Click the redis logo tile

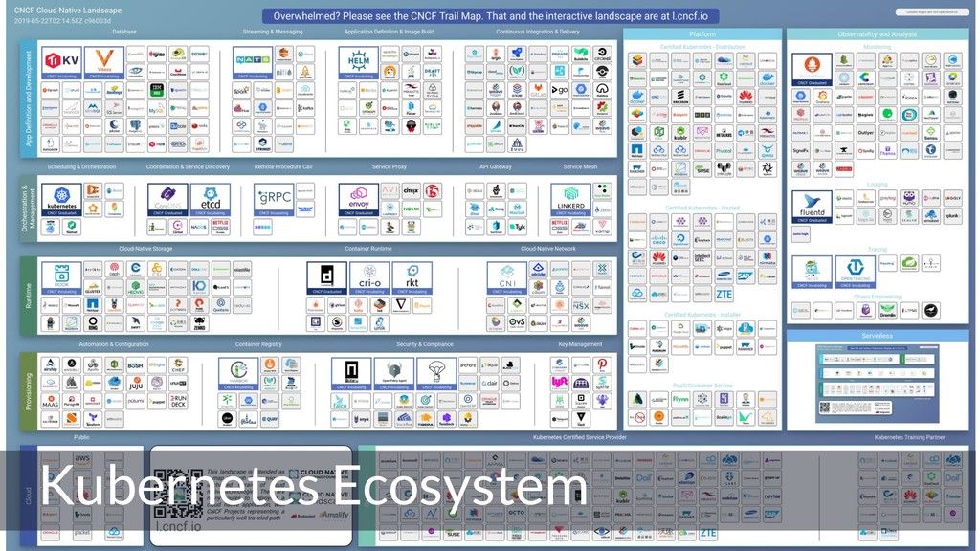[x=199, y=126]
